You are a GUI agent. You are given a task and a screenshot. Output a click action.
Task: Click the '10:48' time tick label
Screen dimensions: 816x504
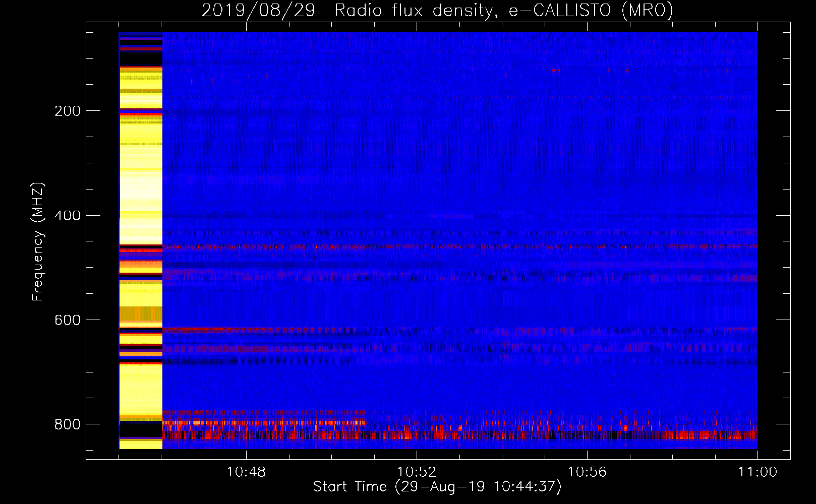pyautogui.click(x=246, y=472)
